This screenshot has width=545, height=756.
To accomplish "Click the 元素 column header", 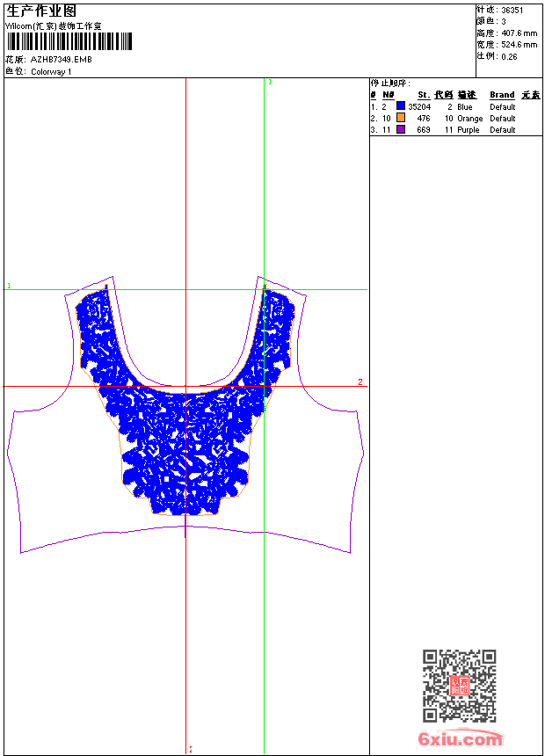I will pos(531,95).
